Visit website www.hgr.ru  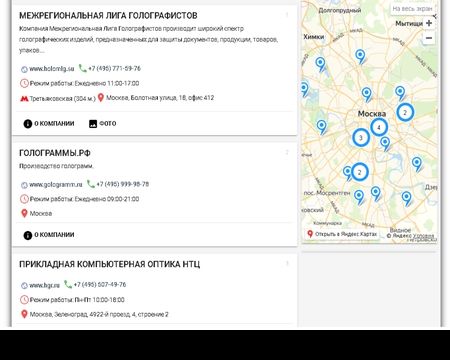coord(44,285)
